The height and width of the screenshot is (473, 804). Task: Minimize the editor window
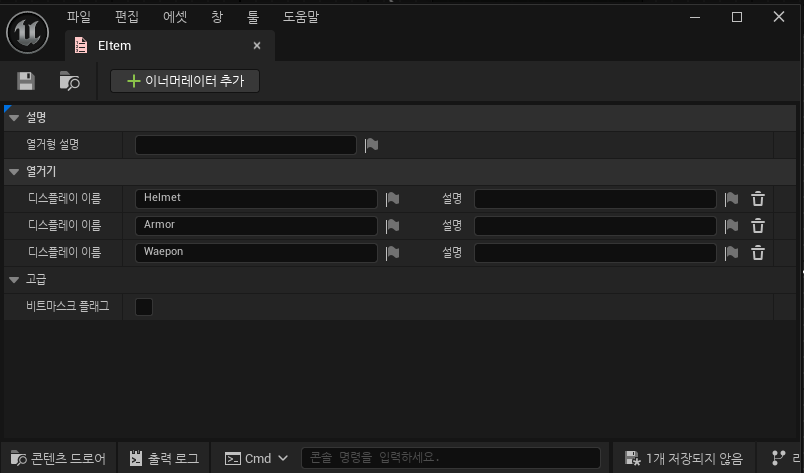[x=695, y=17]
